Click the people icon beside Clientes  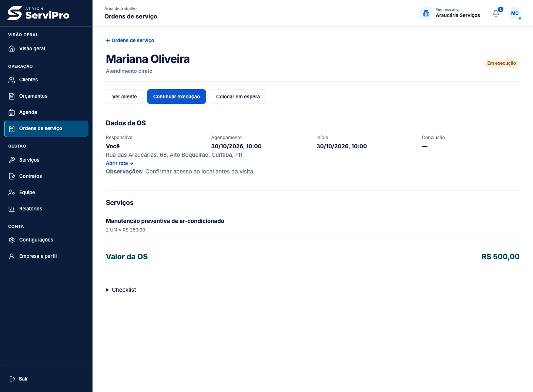[12, 80]
